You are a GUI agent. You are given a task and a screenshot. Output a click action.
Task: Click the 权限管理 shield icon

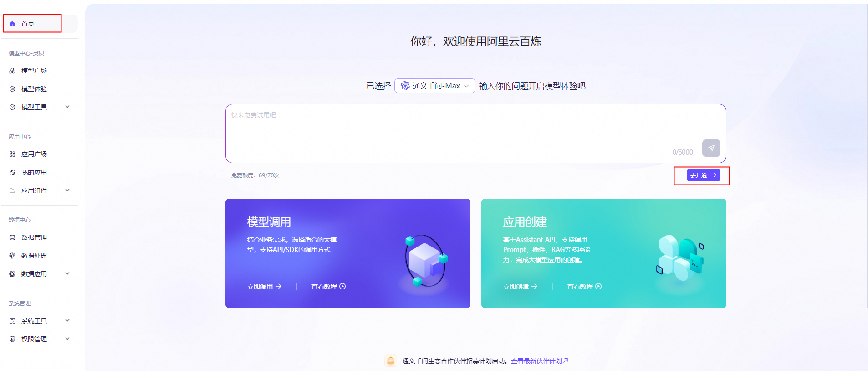point(12,339)
